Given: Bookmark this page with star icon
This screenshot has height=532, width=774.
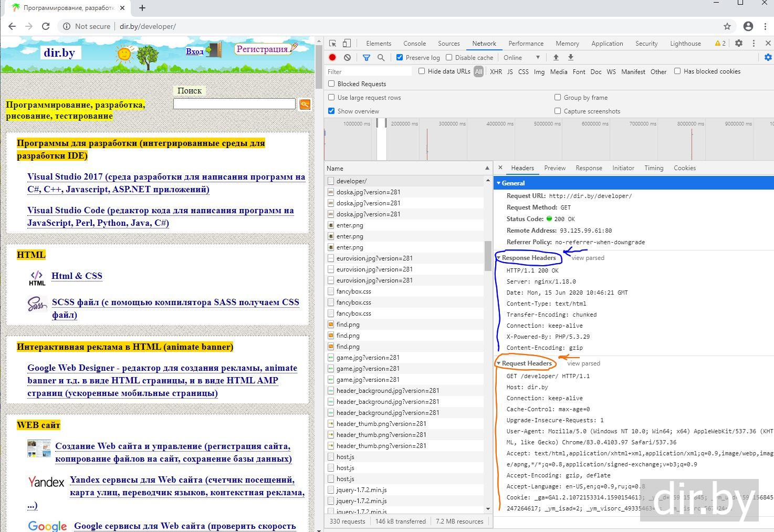Looking at the screenshot, I should [x=727, y=26].
